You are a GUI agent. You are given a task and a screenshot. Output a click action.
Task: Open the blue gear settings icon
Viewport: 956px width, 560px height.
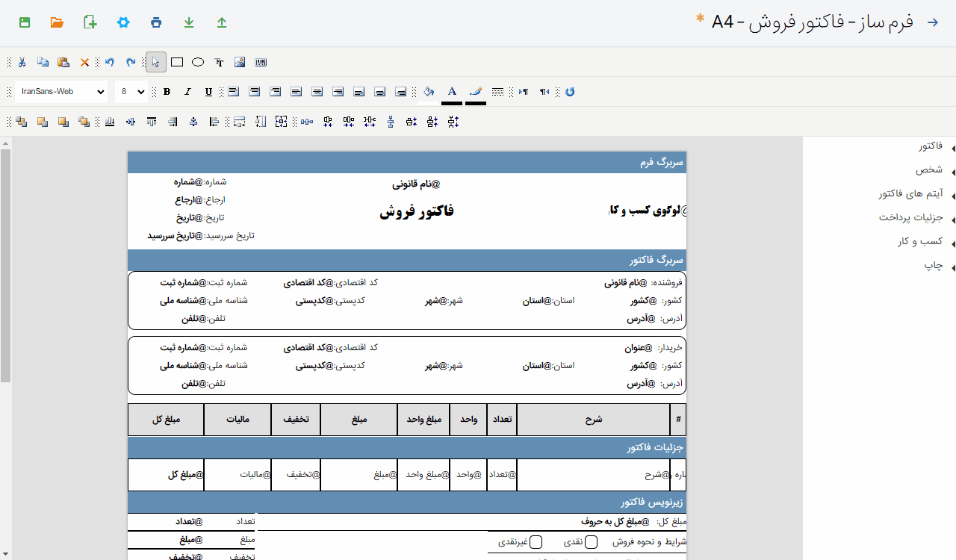pos(123,22)
